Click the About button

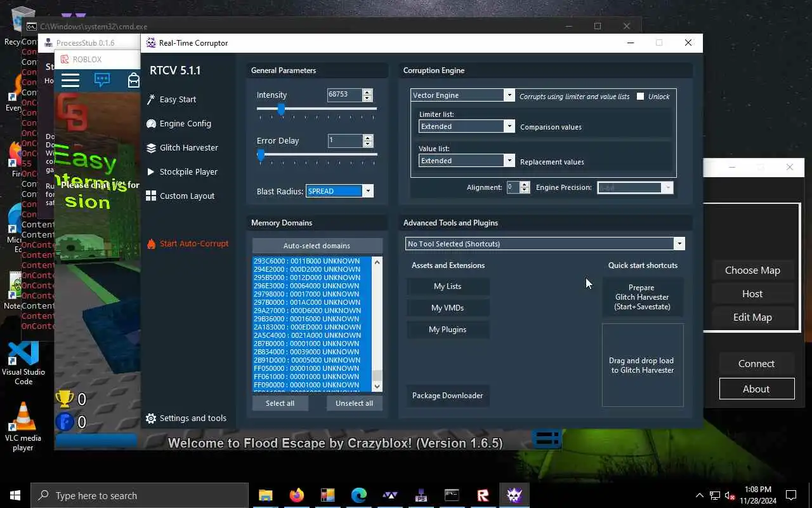pos(757,389)
